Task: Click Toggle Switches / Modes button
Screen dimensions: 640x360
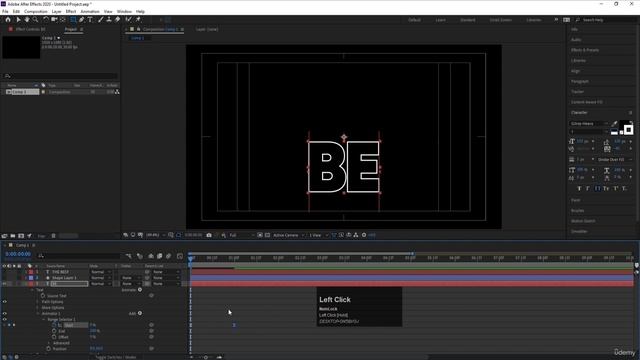Action: tap(116, 357)
